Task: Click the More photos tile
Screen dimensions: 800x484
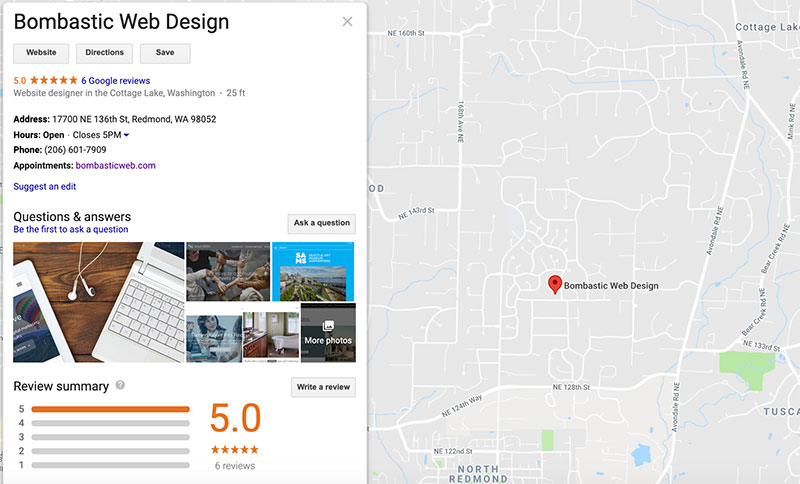Action: point(329,333)
